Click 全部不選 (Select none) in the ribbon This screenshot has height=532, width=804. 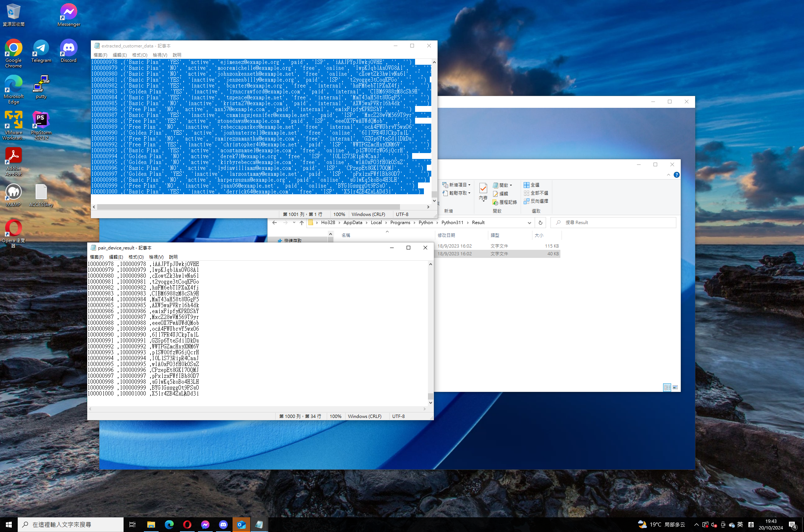coord(536,193)
